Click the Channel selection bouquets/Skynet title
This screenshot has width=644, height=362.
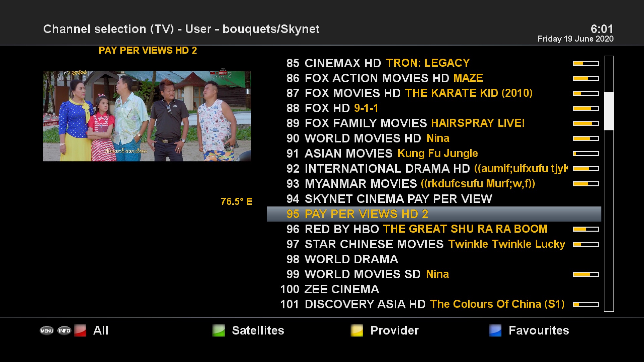181,29
